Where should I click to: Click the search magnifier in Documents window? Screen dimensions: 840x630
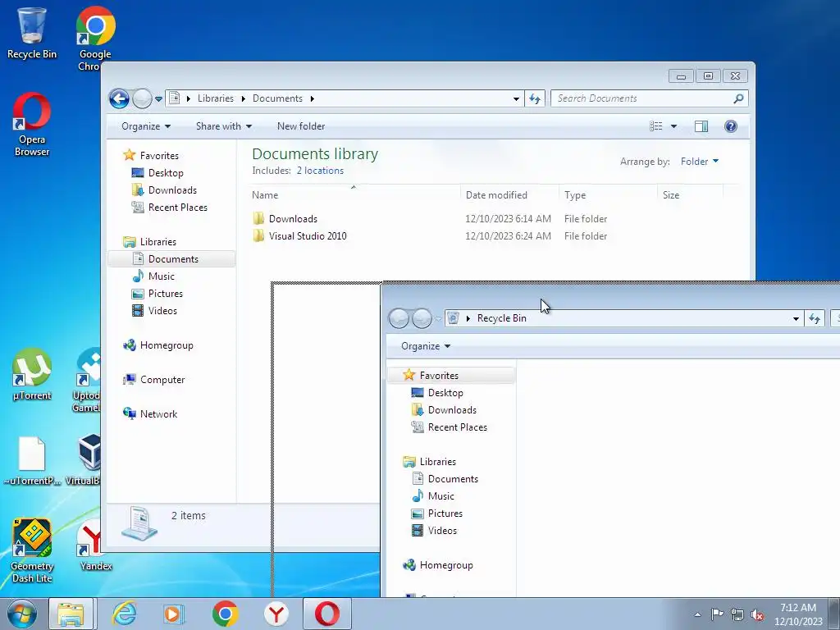coord(738,98)
